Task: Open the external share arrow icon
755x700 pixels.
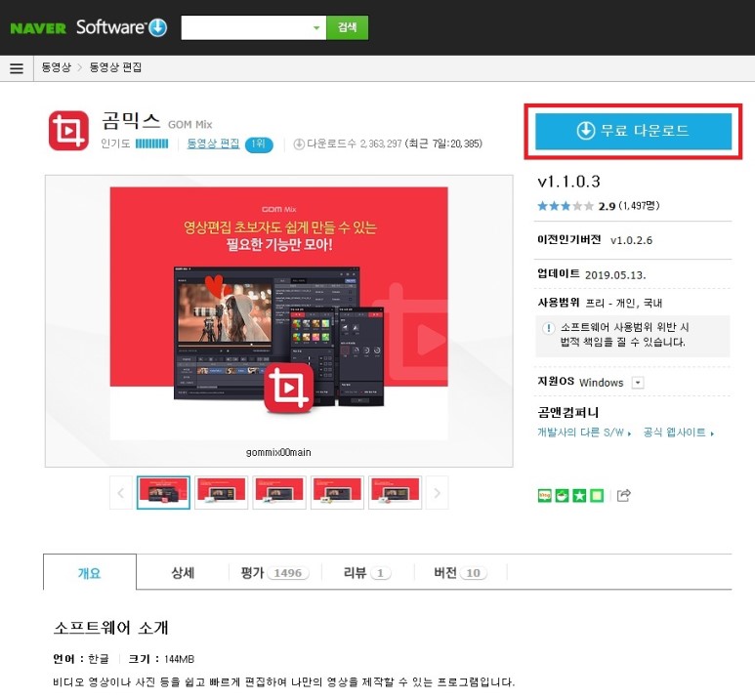Action: click(623, 495)
